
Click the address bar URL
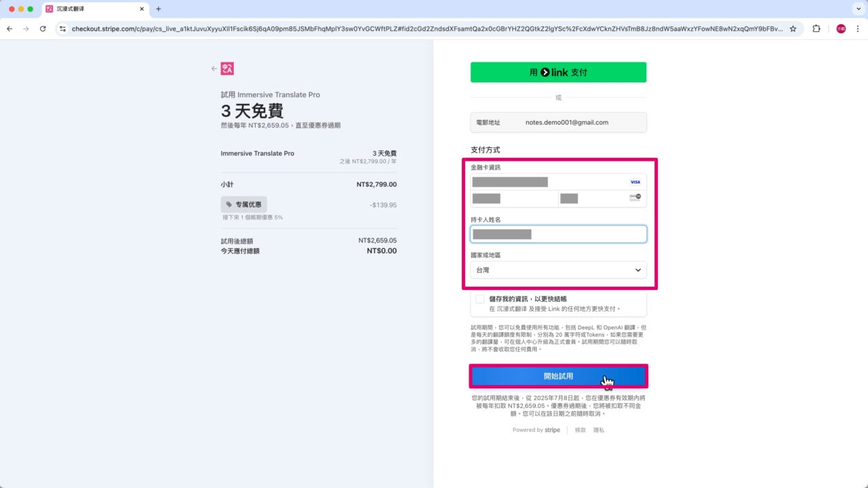click(x=427, y=29)
